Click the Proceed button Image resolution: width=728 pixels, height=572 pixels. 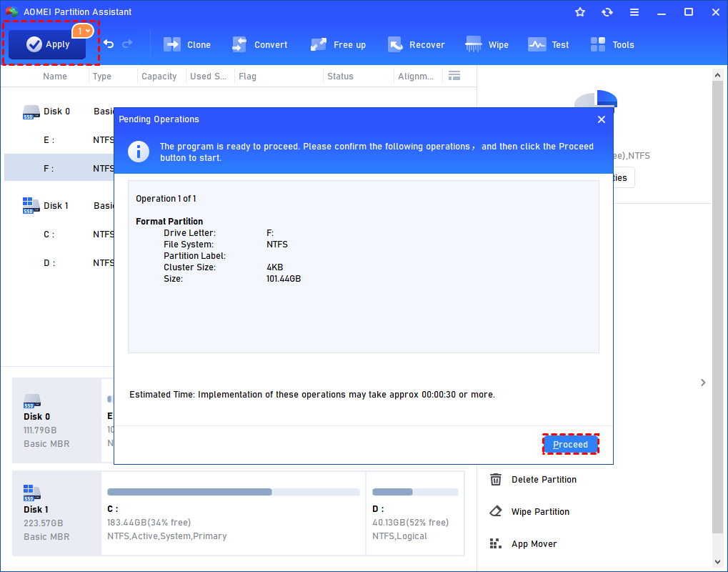coord(571,444)
